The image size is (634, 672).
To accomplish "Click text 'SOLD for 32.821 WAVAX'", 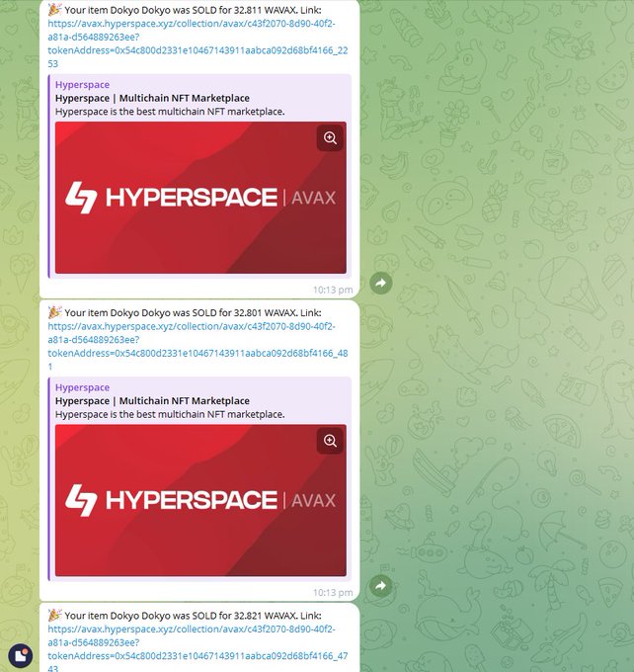I will [x=244, y=616].
